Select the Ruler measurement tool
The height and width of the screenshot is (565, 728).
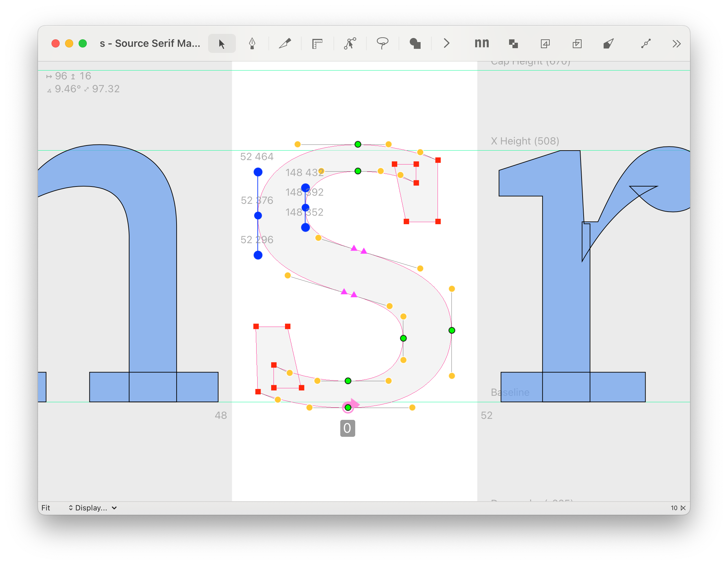click(317, 44)
